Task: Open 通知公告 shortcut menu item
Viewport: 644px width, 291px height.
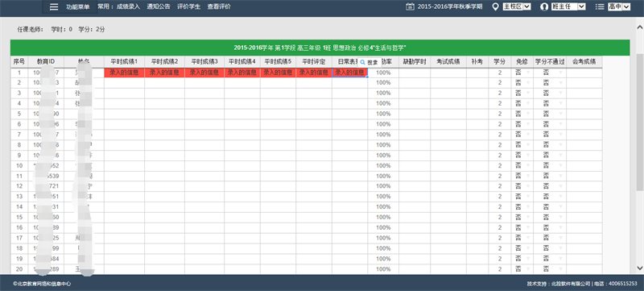Action: click(159, 6)
